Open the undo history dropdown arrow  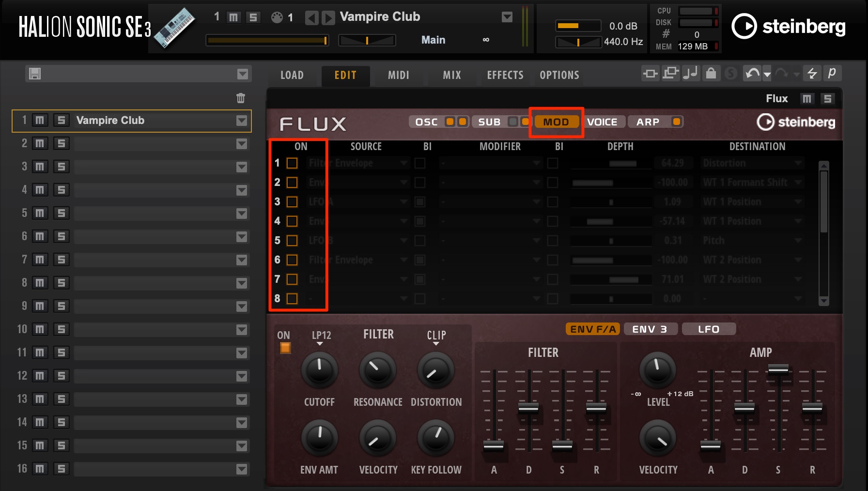[767, 75]
